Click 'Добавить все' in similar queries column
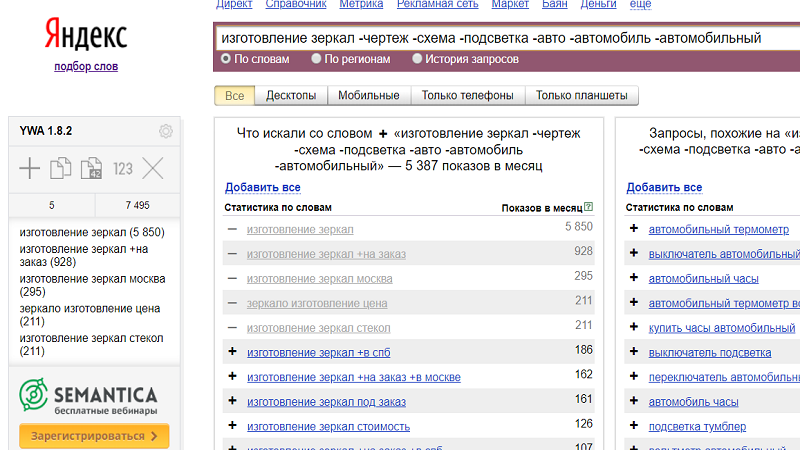800x450 pixels. coord(664,187)
